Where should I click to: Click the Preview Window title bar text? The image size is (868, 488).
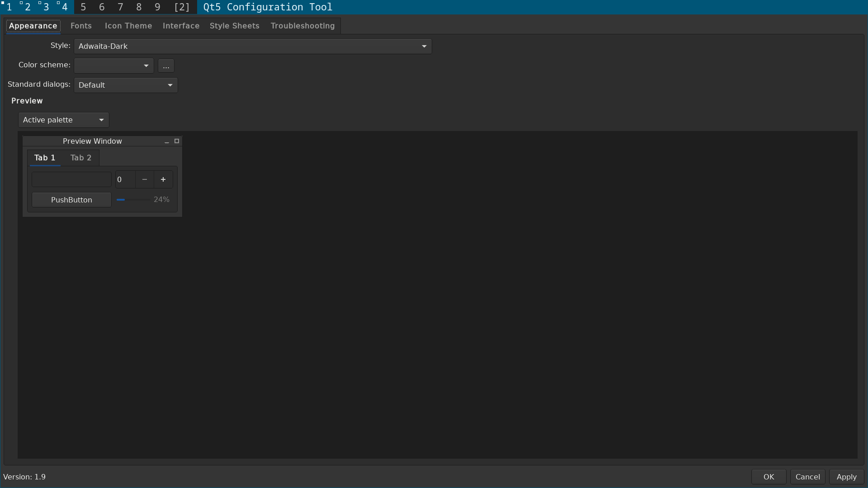[x=92, y=141]
